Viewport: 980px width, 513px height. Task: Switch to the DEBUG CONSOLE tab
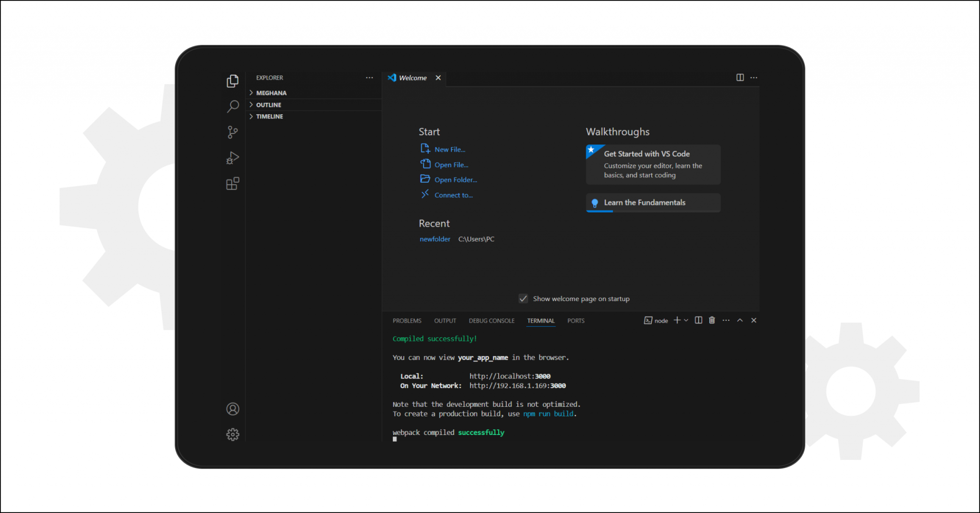click(x=491, y=321)
